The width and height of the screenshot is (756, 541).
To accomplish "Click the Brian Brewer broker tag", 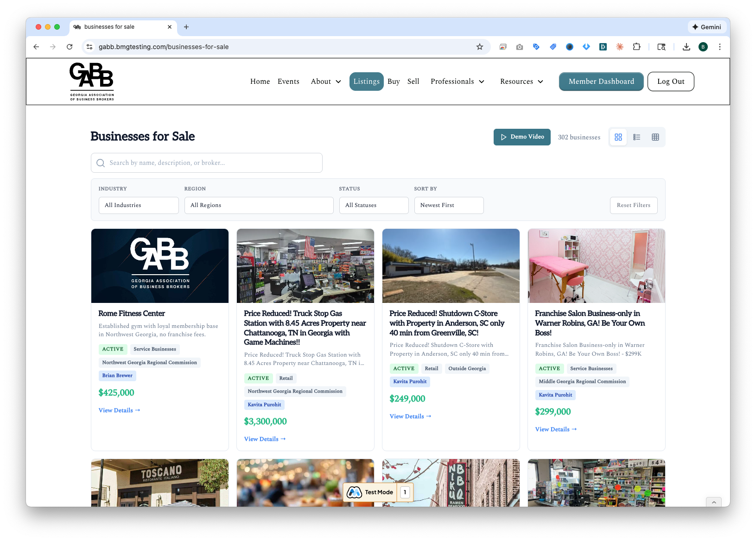I will coord(117,376).
